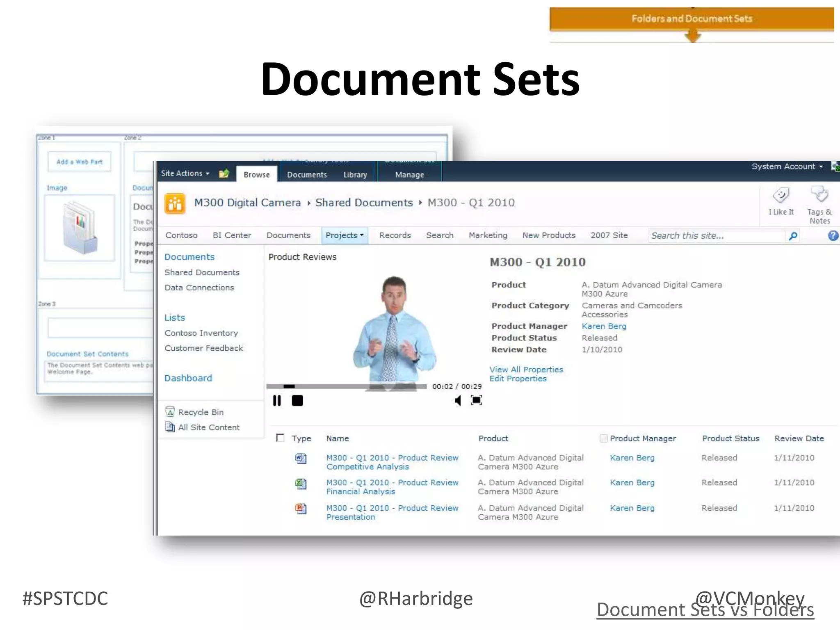Select the Library ribbon tab
This screenshot has height=630, width=840.
coord(355,175)
